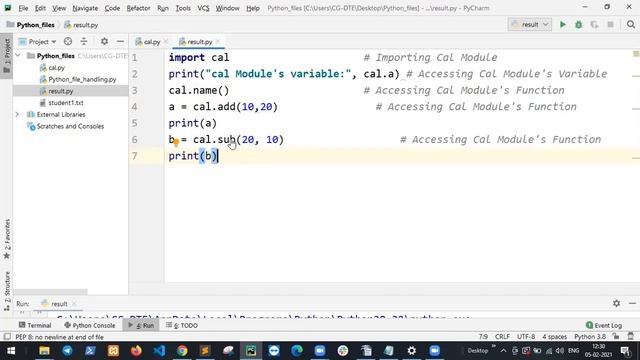Change file encoding UTF-8
This screenshot has height=360, width=640.
coord(526,337)
